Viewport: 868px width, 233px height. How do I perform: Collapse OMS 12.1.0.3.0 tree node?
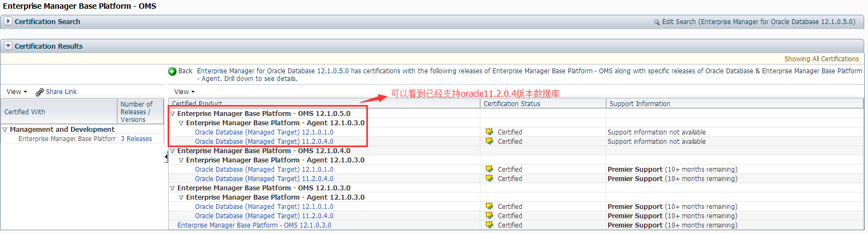click(x=173, y=188)
